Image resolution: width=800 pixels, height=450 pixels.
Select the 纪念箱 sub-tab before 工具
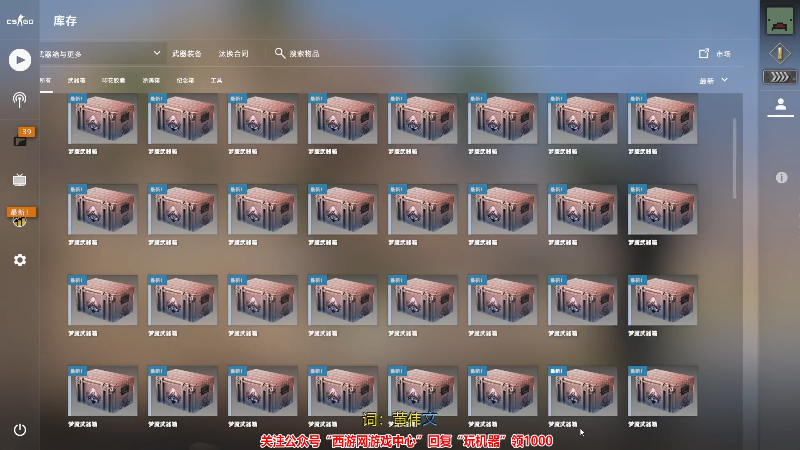(185, 81)
